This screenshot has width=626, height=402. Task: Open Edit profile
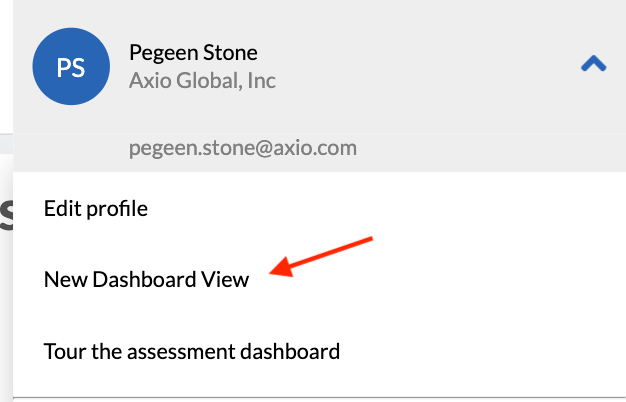pos(96,209)
